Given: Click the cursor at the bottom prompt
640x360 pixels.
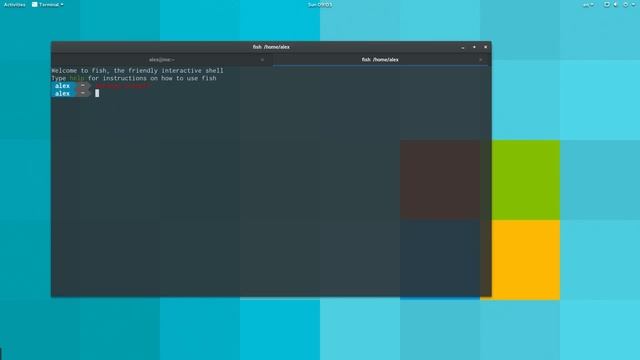Looking at the screenshot, I should (97, 93).
